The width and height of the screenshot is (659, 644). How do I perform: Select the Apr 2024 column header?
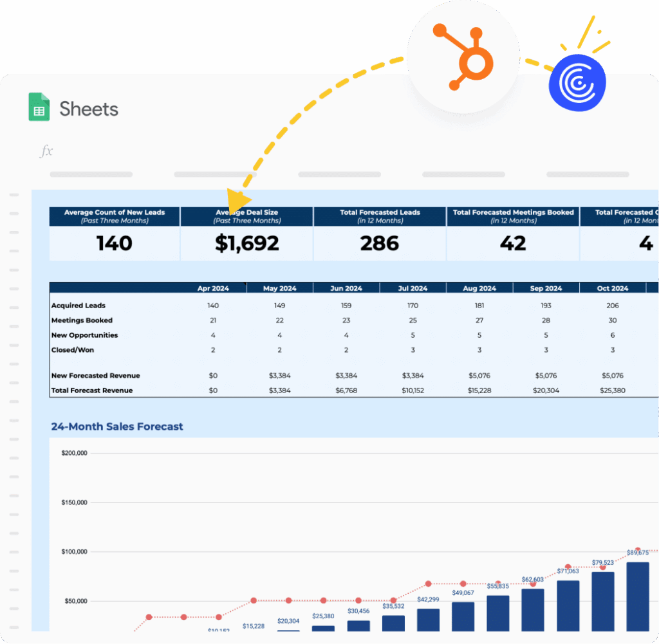[x=213, y=288]
